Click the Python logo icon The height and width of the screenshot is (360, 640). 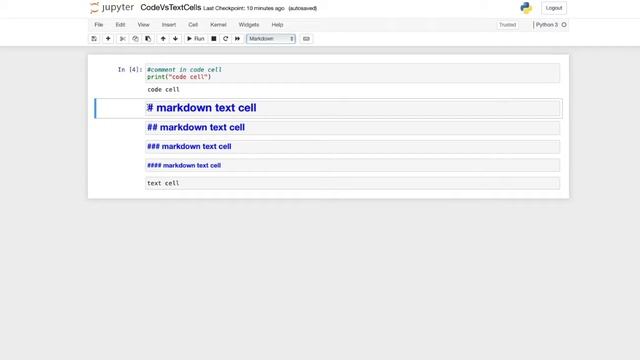(526, 8)
